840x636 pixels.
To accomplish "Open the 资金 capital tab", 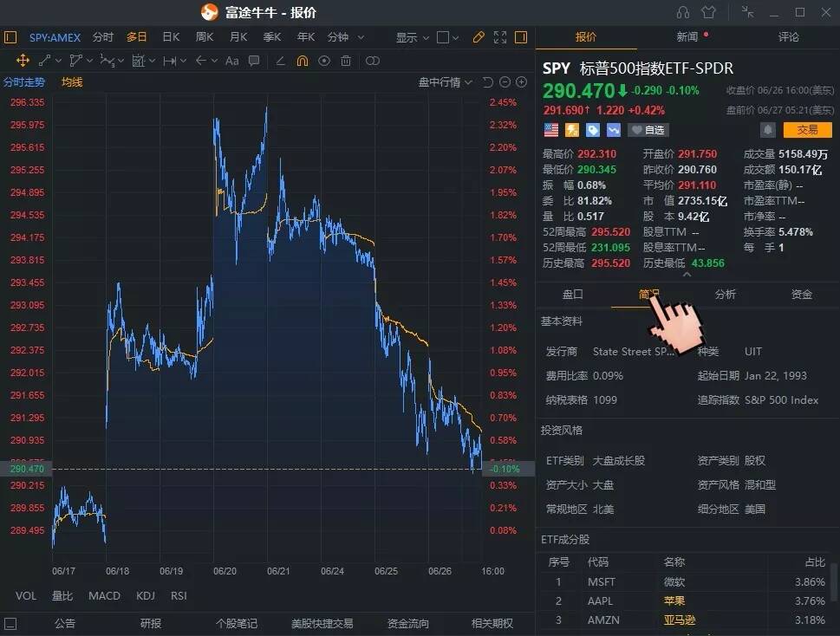I will click(x=802, y=294).
